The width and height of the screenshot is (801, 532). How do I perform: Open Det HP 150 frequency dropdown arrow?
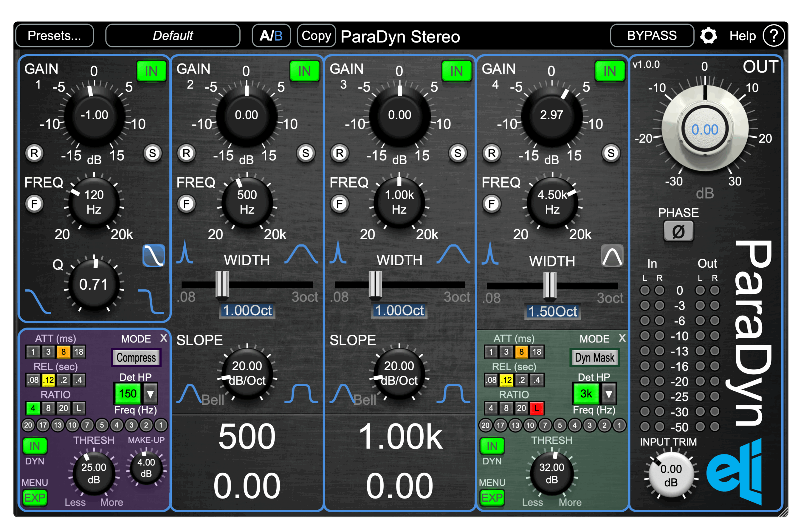point(151,393)
